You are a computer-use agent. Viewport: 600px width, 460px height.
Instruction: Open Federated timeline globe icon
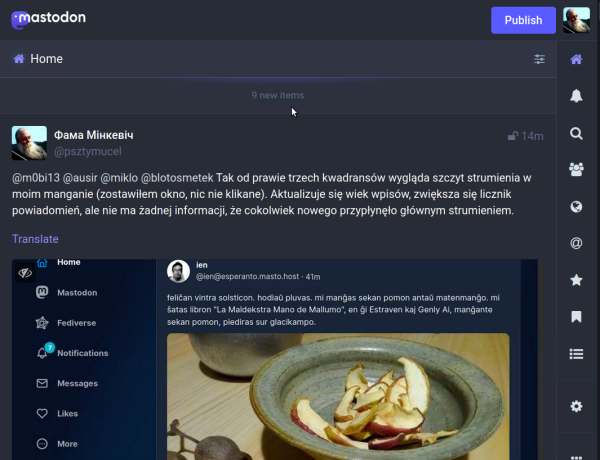coord(576,207)
